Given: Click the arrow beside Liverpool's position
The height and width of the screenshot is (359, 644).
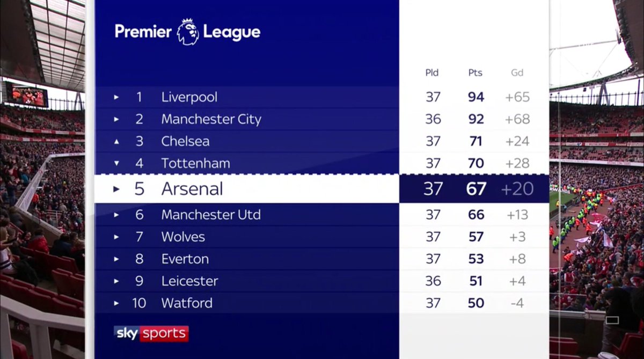Looking at the screenshot, I should pos(116,98).
